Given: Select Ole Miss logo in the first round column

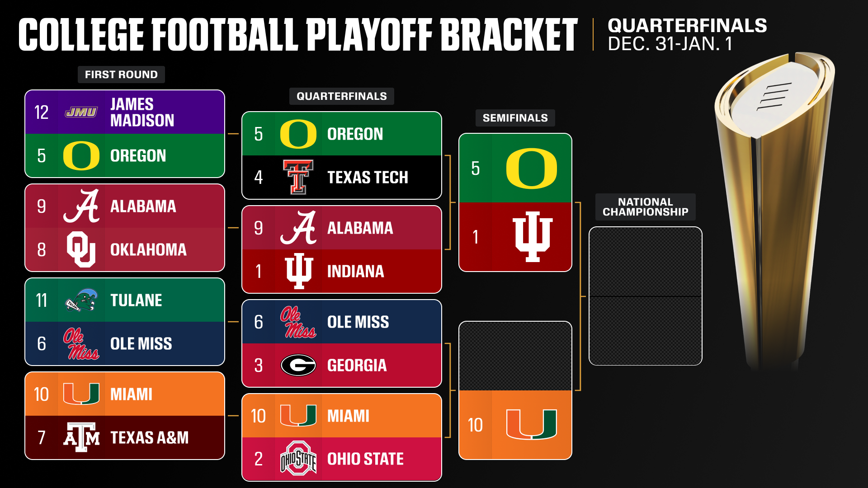Looking at the screenshot, I should pyautogui.click(x=81, y=343).
